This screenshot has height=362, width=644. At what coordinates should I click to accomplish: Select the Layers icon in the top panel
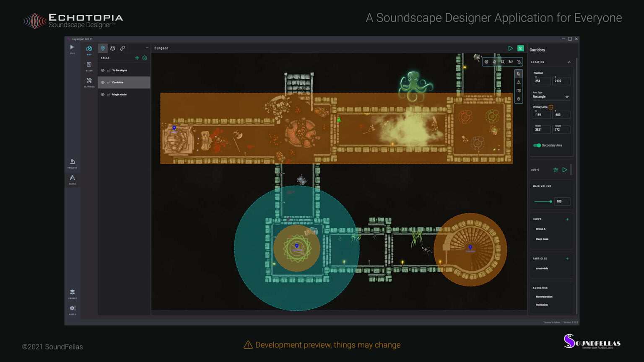113,48
